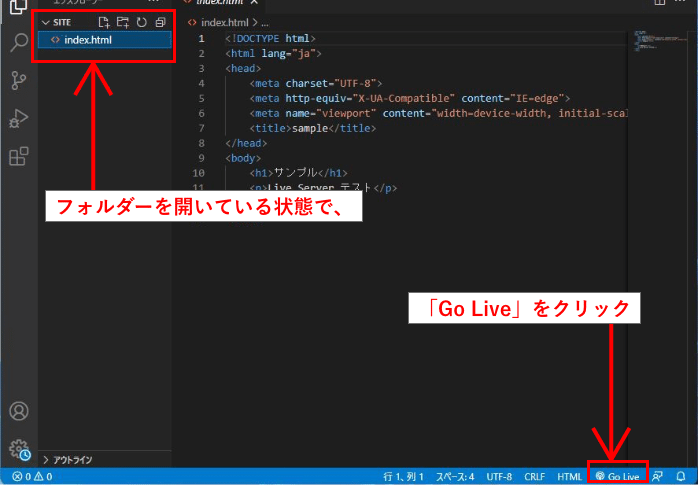Click the <title>sample</title> line in editor
This screenshot has height=485, width=698.
312,128
